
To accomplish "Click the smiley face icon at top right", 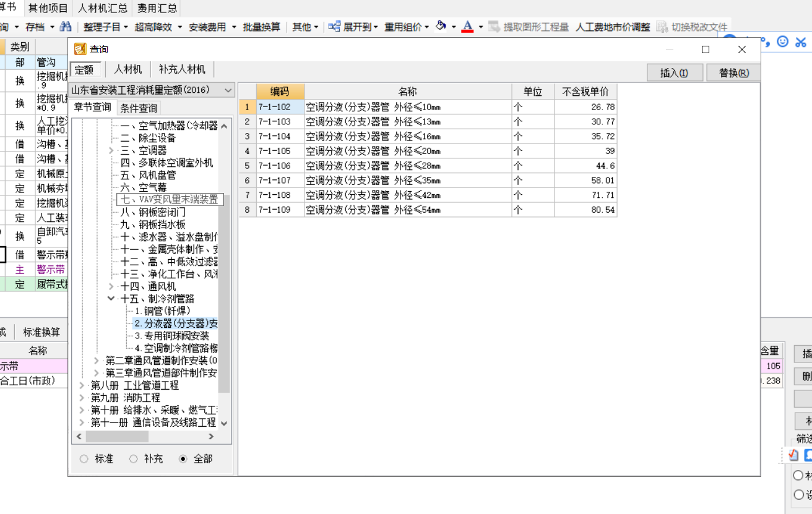I will coord(783,41).
